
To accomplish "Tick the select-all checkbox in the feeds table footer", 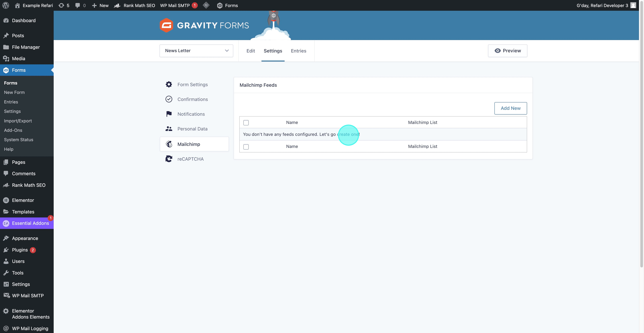I will point(246,147).
